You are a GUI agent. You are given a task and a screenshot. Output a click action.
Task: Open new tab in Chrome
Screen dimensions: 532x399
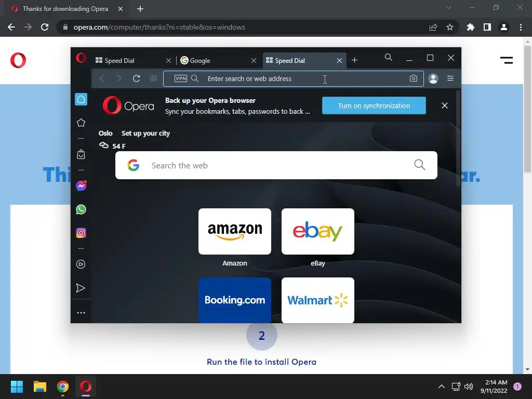point(140,9)
